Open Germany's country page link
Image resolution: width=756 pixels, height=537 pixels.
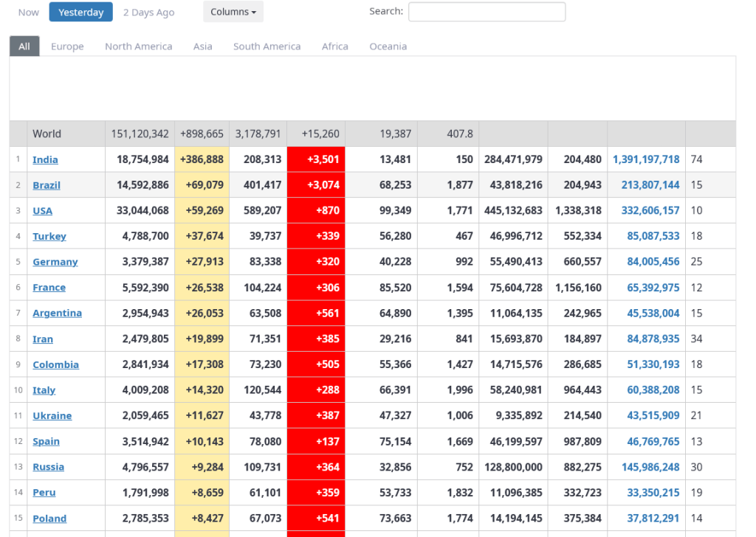(55, 262)
